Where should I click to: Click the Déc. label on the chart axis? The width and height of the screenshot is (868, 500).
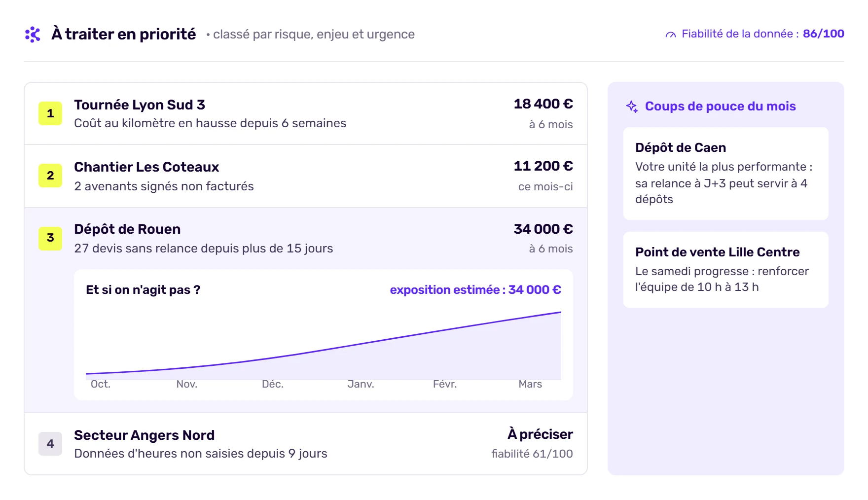tap(273, 384)
